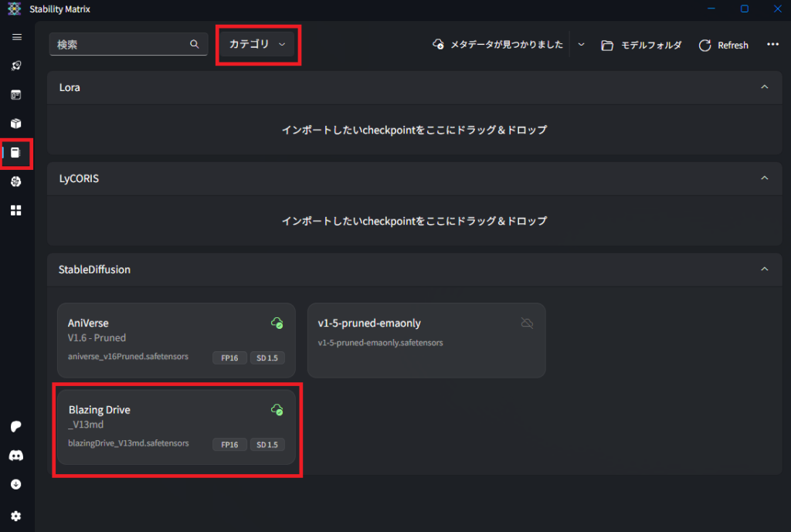
Task: Click SD 1.5 tag on AniVerse card
Action: coord(267,358)
